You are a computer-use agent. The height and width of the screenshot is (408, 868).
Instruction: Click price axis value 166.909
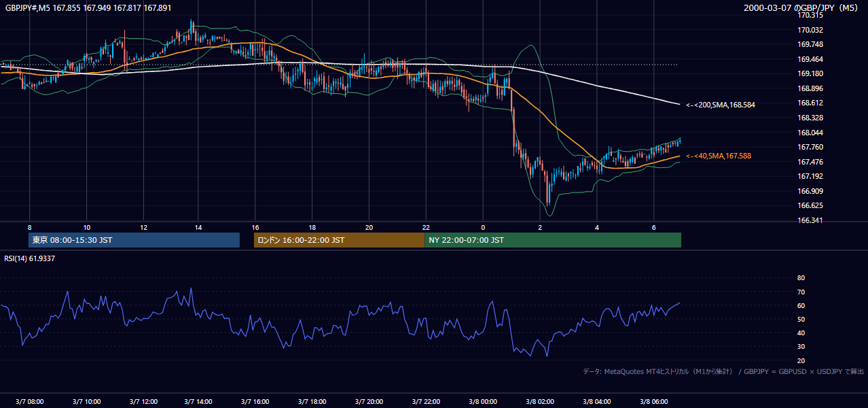[811, 191]
